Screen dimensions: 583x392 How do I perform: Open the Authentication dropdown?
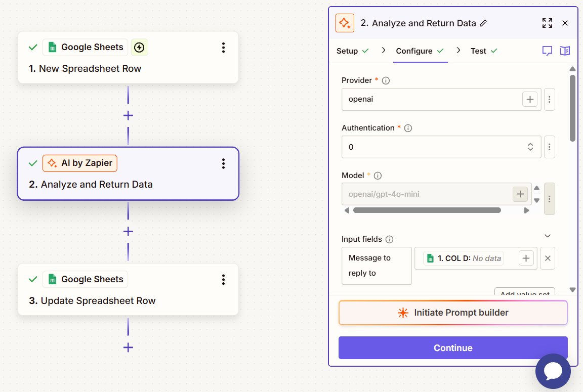tap(441, 147)
